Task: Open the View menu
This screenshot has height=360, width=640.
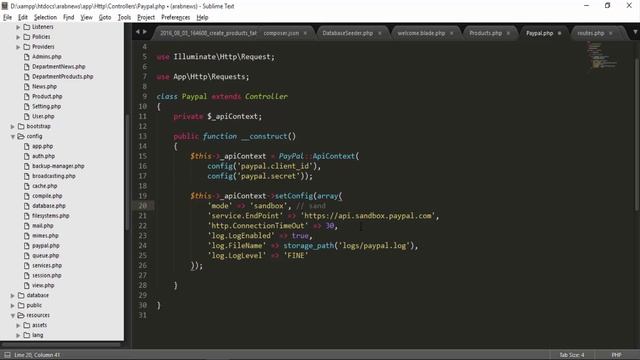Action: [x=86, y=17]
